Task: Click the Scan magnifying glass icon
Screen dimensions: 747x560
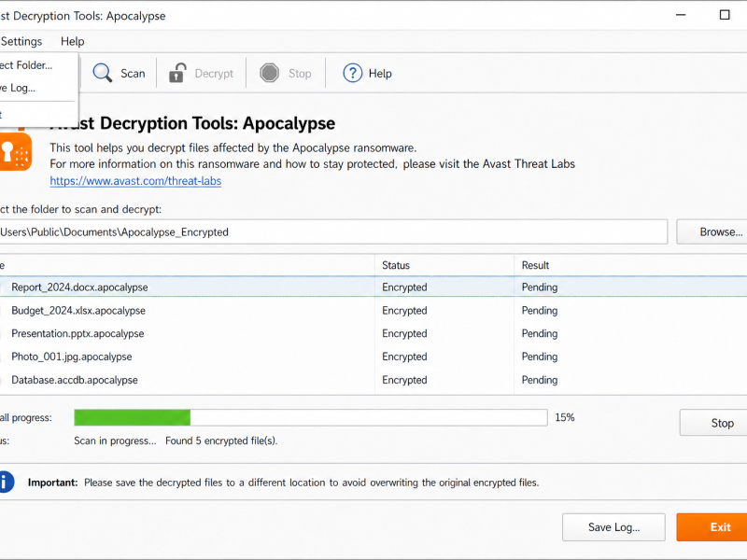Action: point(103,73)
